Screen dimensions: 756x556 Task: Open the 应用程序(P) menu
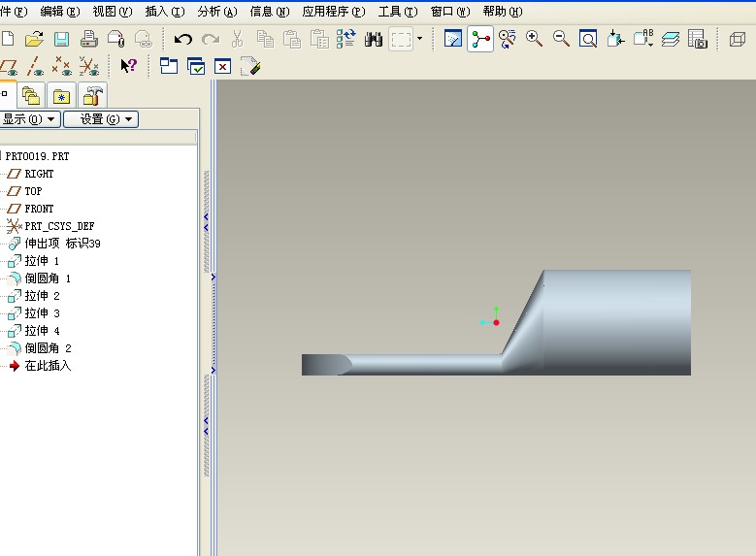pyautogui.click(x=334, y=11)
